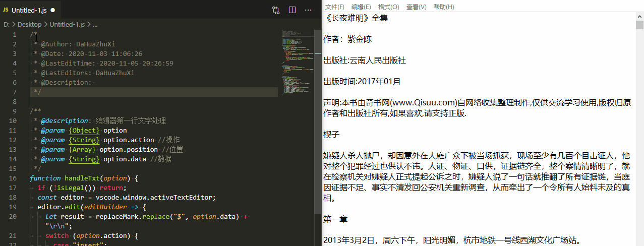Click the 出版社:云南人民出版社 line in Notepad
The width and height of the screenshot is (644, 246).
tap(365, 60)
